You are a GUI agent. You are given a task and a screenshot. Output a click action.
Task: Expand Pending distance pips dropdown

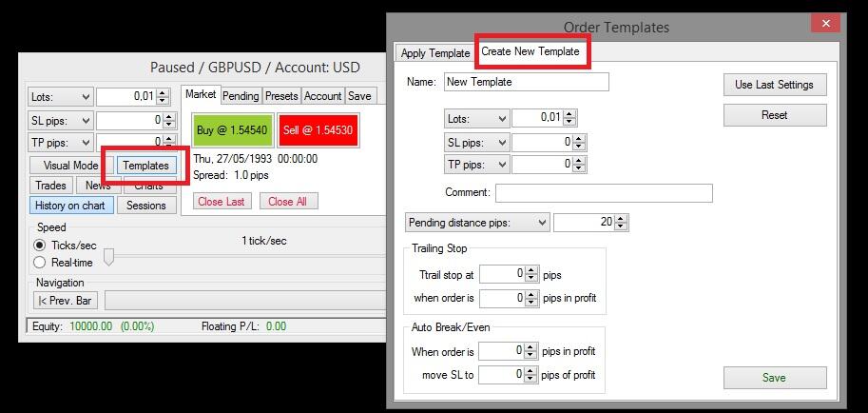click(x=477, y=223)
